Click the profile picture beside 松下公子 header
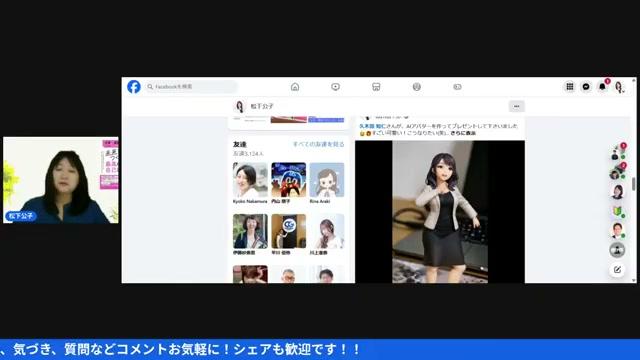Image resolution: width=640 pixels, height=360 pixels. pyautogui.click(x=240, y=107)
